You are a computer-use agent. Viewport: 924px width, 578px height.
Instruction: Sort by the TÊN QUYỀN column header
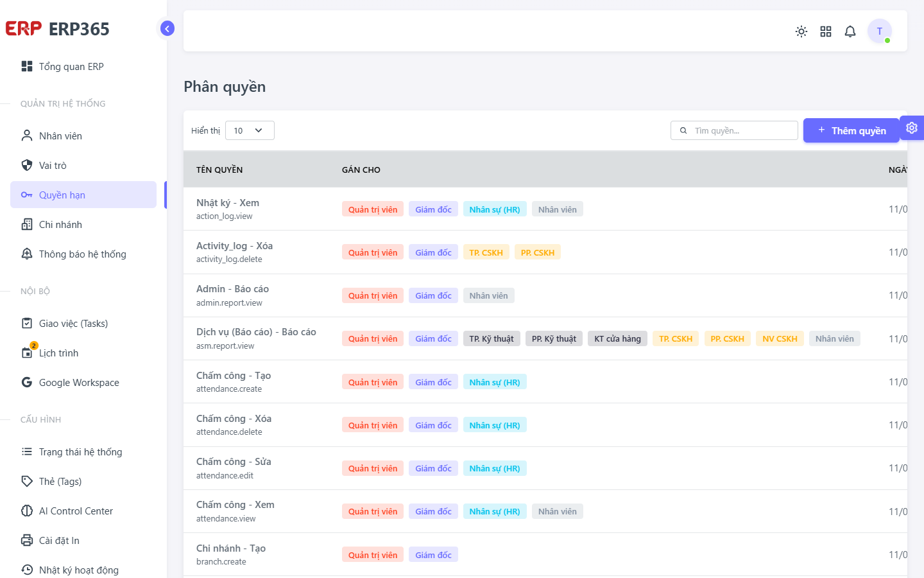pos(219,170)
